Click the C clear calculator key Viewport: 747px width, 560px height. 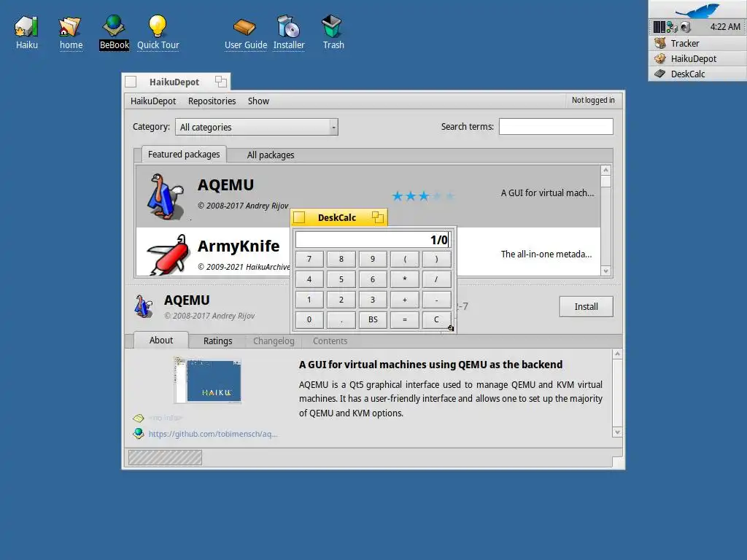click(x=436, y=320)
